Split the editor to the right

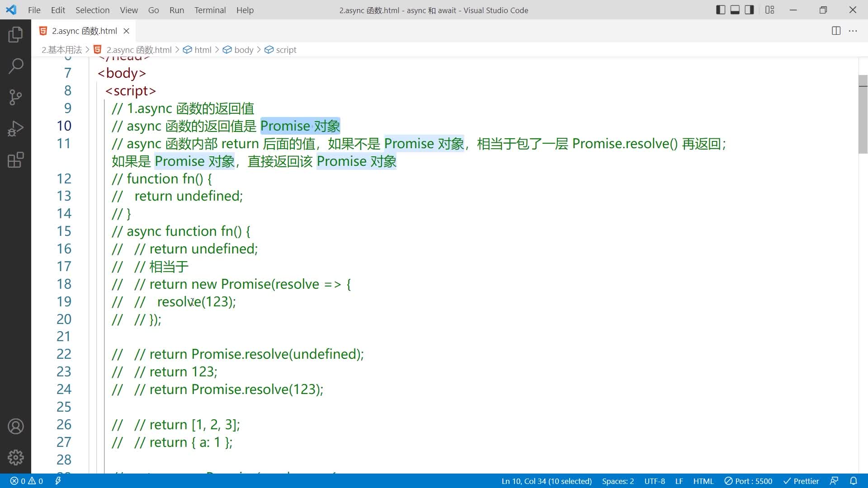(836, 31)
